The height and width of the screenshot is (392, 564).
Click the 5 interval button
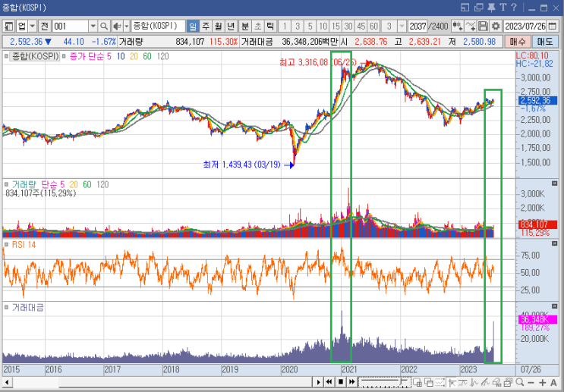point(310,27)
